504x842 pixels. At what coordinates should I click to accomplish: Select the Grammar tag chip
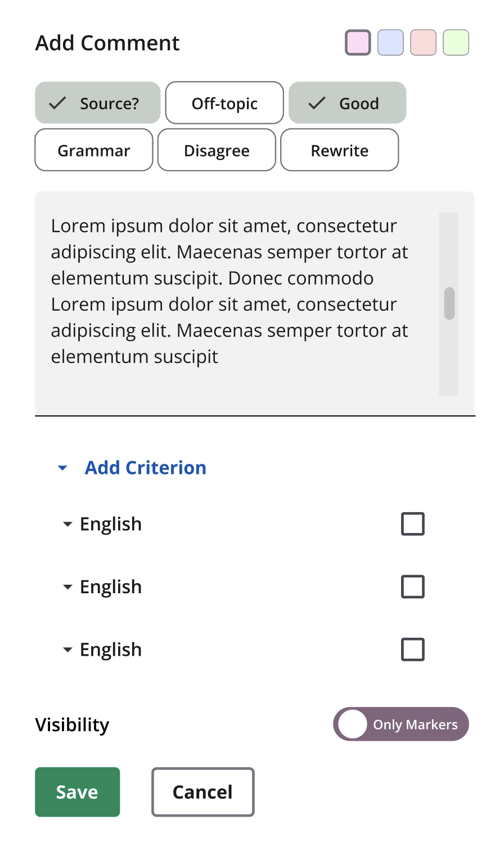94,150
